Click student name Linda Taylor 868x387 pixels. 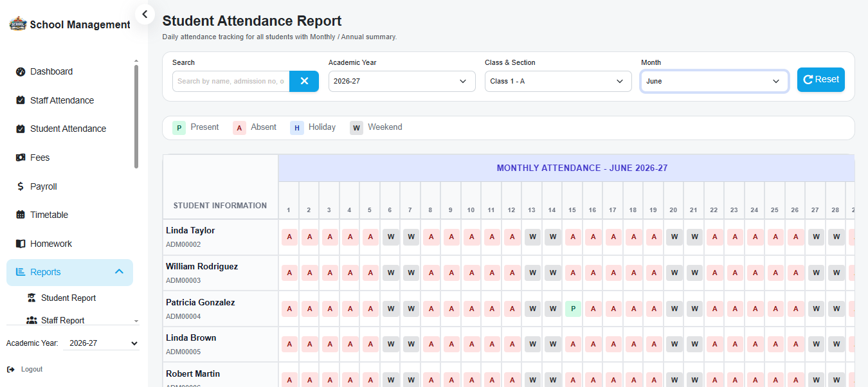(190, 230)
